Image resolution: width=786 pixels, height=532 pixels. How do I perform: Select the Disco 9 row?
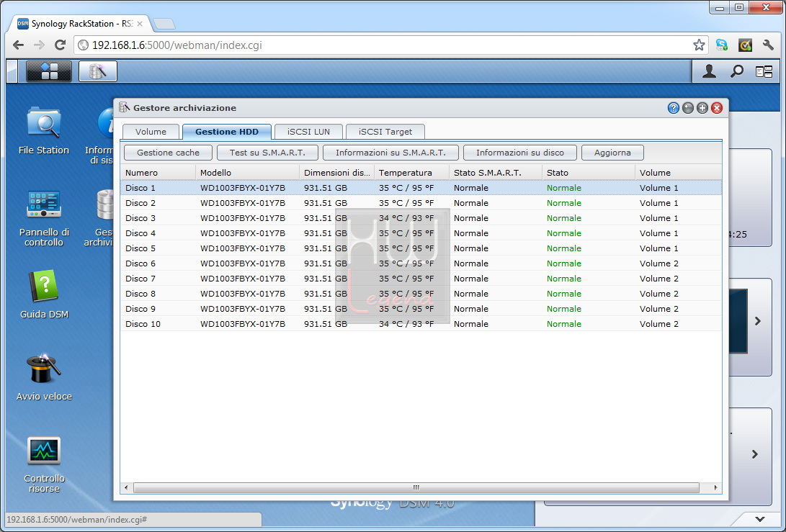[421, 309]
